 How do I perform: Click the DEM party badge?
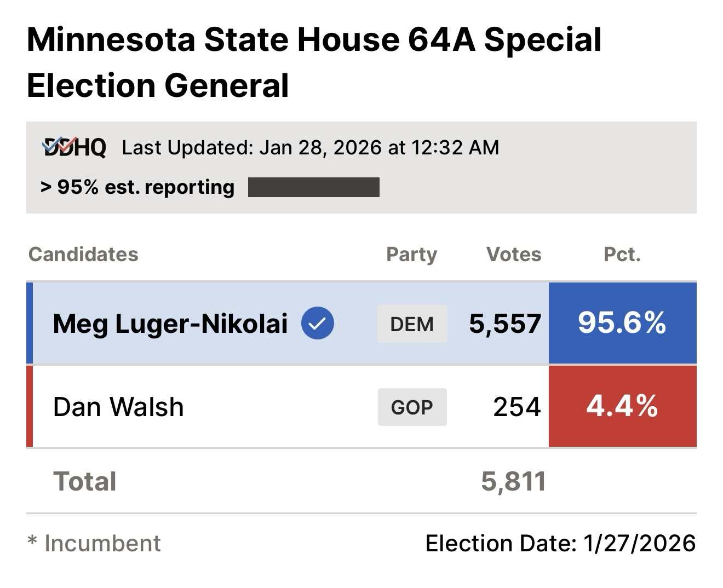(x=412, y=324)
